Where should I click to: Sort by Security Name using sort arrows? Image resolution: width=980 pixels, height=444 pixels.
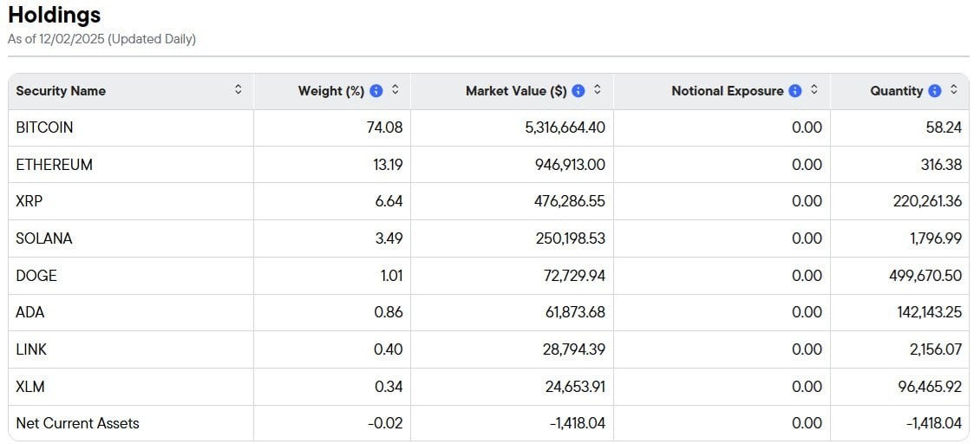[x=238, y=90]
